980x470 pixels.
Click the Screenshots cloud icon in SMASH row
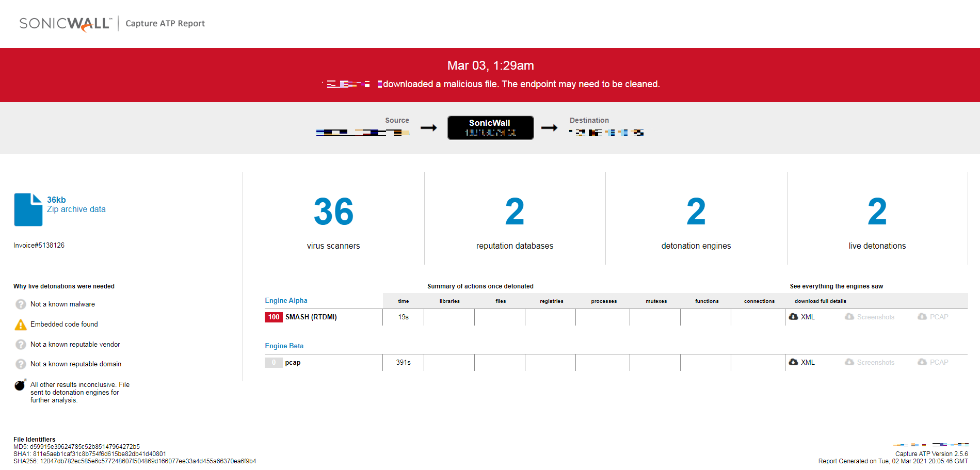click(x=849, y=317)
